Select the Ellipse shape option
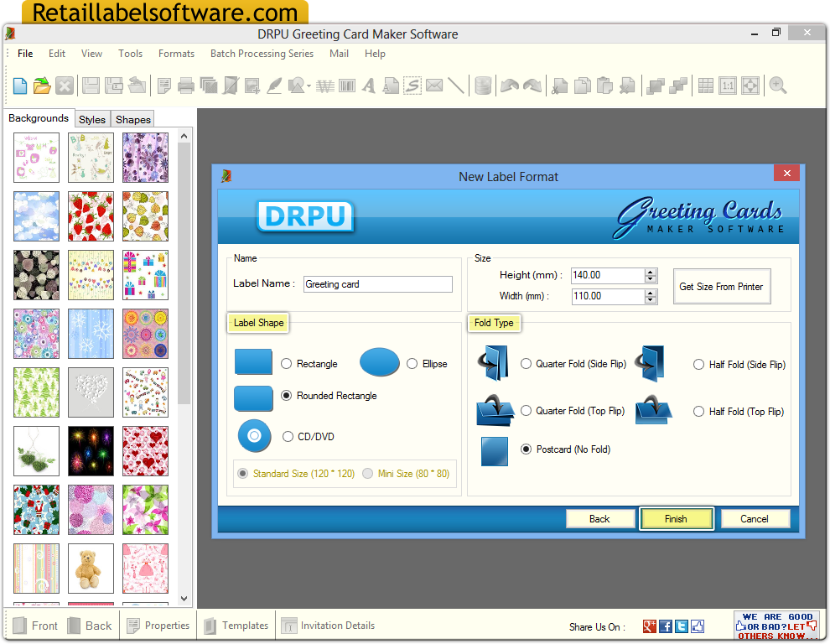 click(412, 363)
